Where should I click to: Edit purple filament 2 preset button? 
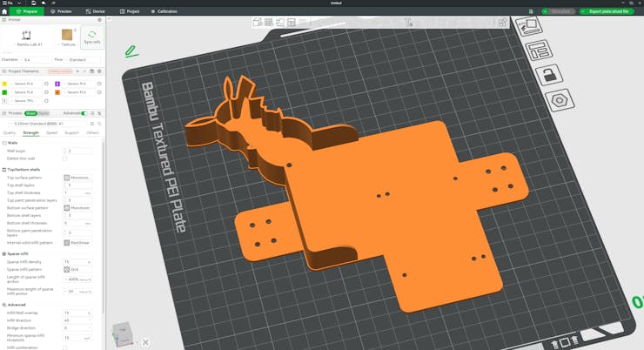coord(99,84)
